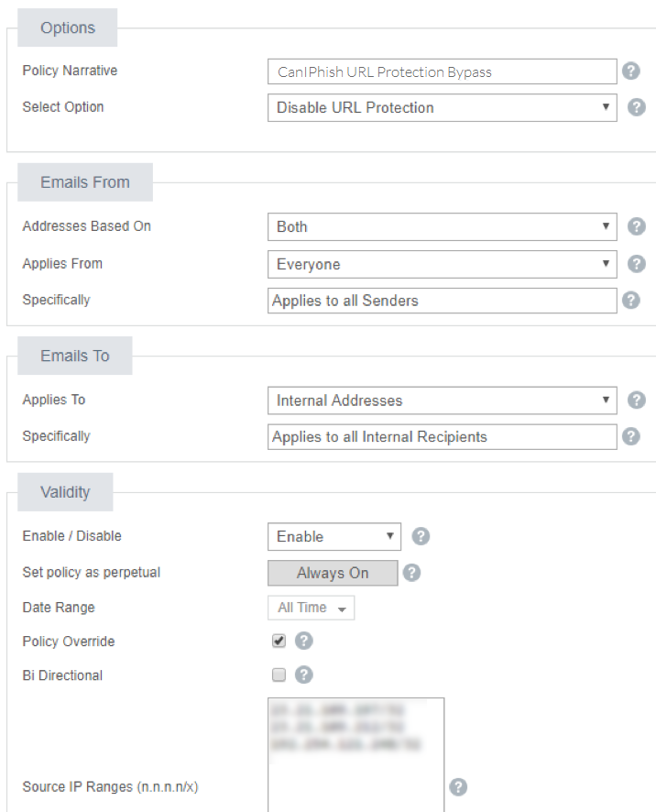656x812 pixels.
Task: Click the Policy Override help icon
Action: coord(303,642)
